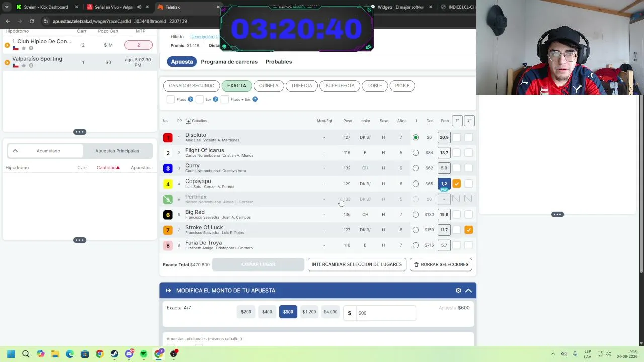Favorite star for Club Hípico De Con...
The image size is (644, 362).
(x=23, y=48)
